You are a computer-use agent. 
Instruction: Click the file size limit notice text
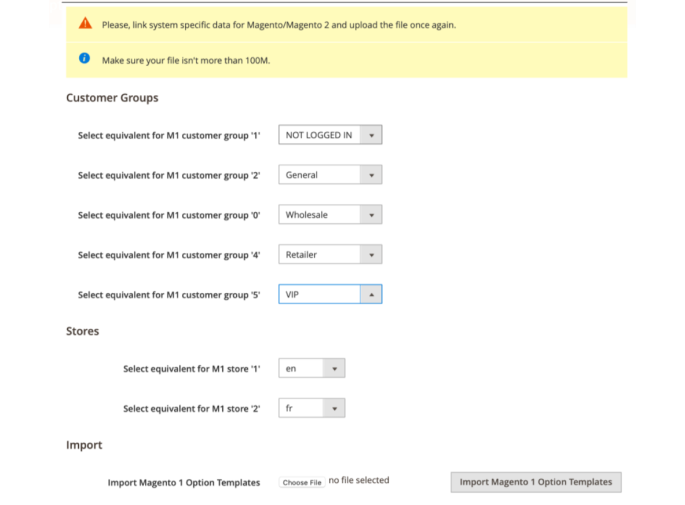(186, 60)
